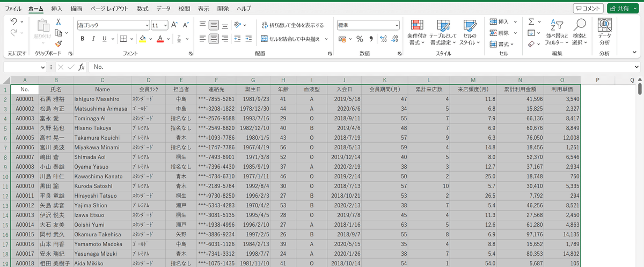Click the red font color A
The height and width of the screenshot is (267, 644).
pyautogui.click(x=159, y=39)
